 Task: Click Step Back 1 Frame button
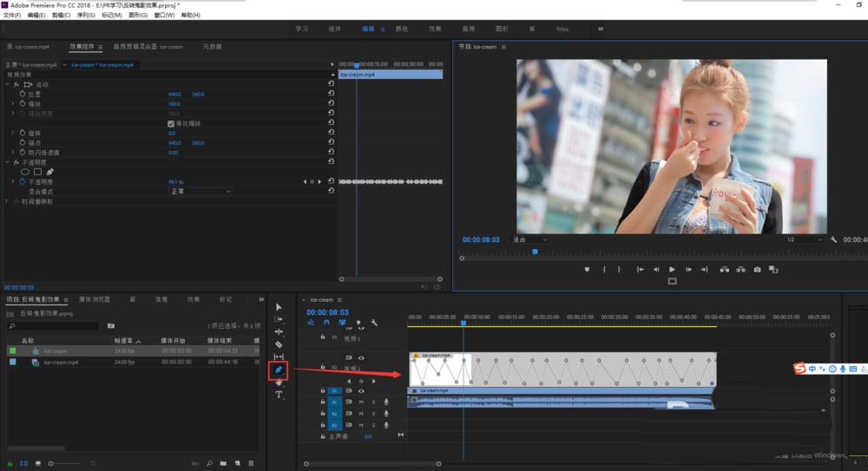click(x=656, y=270)
